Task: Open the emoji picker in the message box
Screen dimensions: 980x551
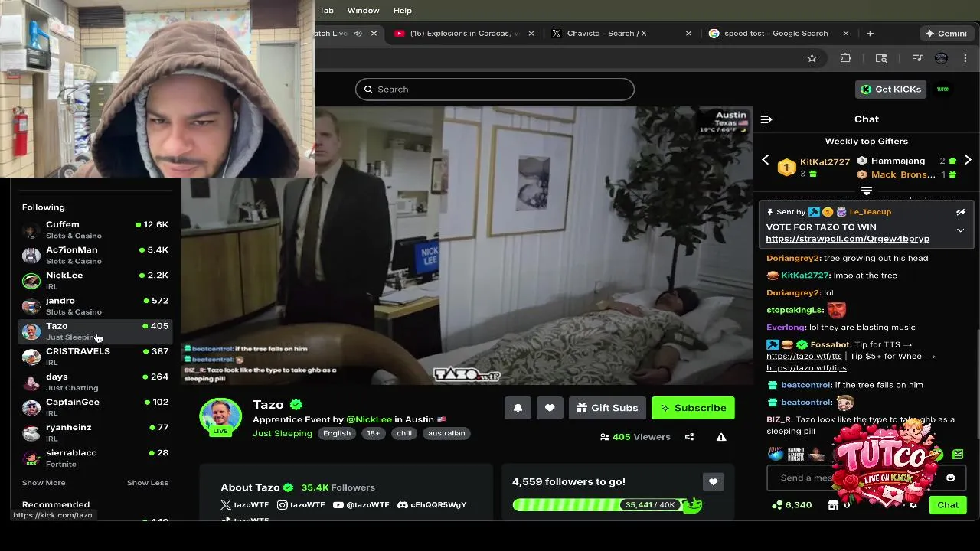Action: pyautogui.click(x=950, y=478)
